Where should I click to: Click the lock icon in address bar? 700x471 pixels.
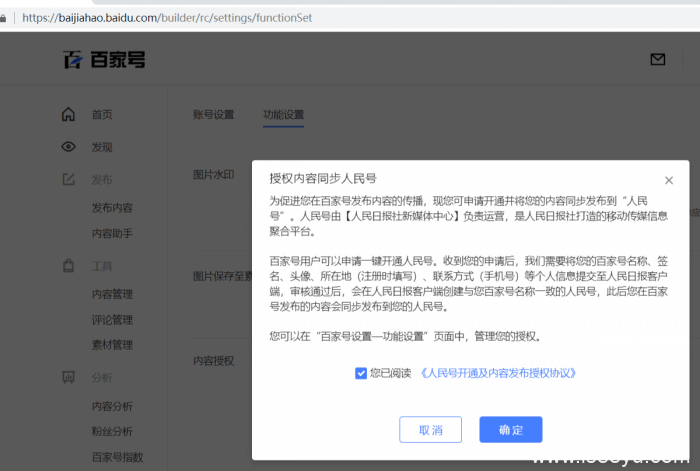click(3, 18)
